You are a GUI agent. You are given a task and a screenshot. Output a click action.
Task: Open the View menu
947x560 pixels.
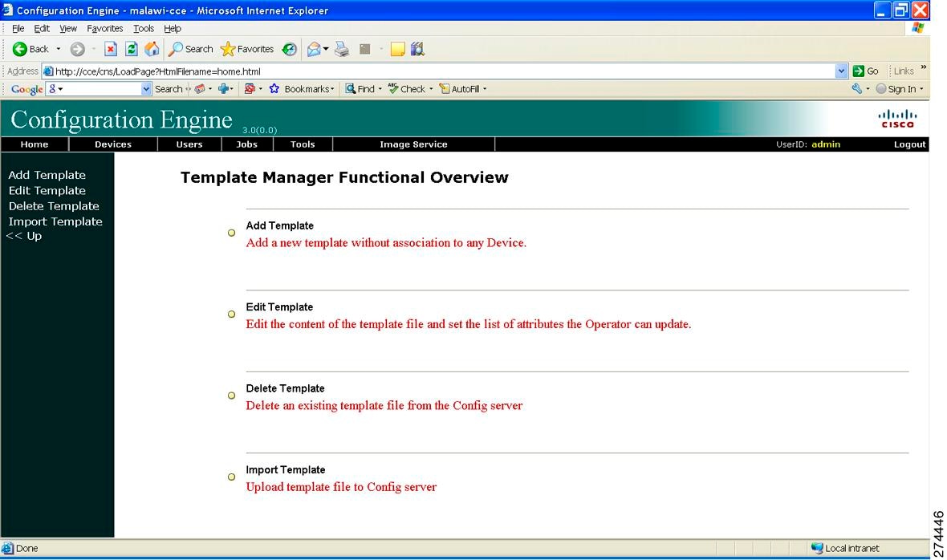pos(68,28)
